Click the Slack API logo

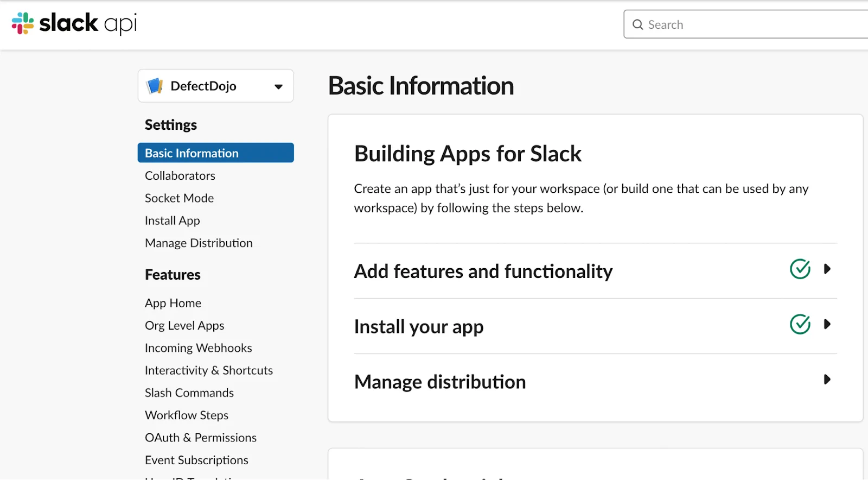click(74, 23)
